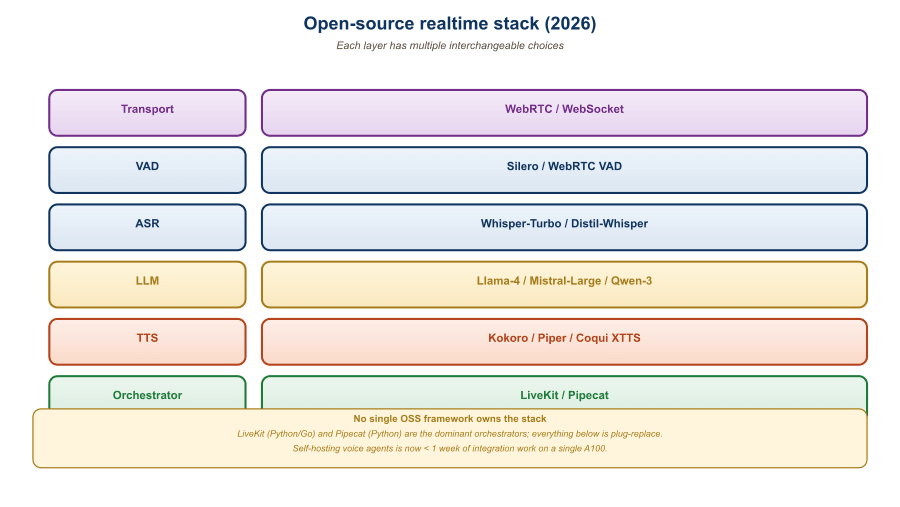Click the LLM layer label box
This screenshot has height=507, width=900.
coord(148,285)
